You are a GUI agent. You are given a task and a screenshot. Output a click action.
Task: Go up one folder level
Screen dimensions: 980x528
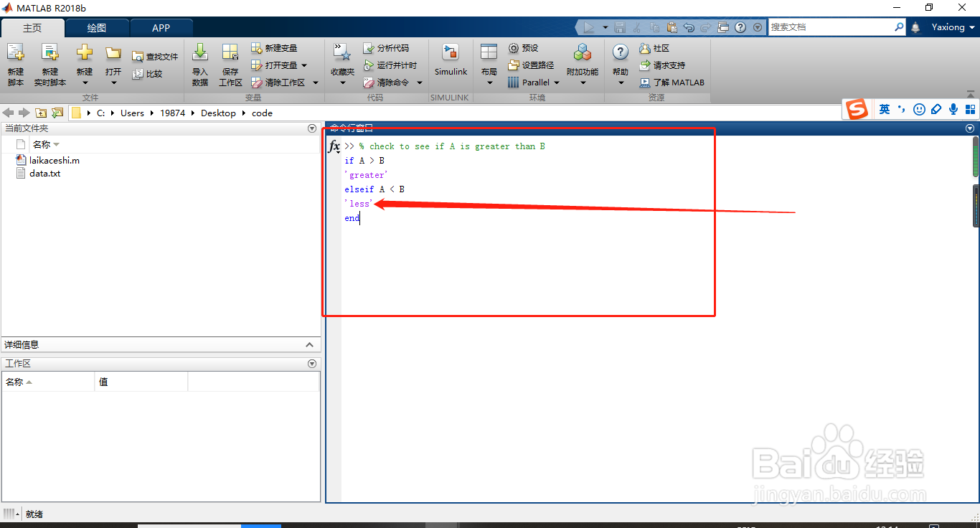(41, 113)
